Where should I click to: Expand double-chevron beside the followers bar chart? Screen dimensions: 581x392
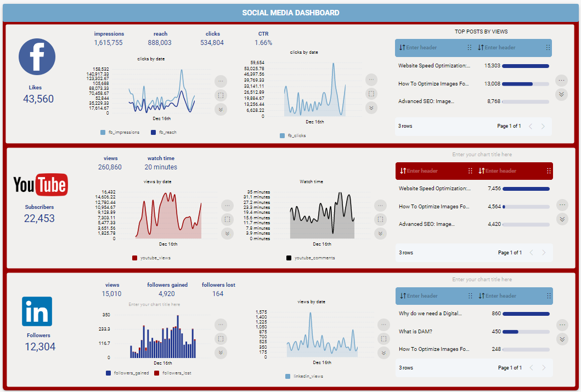click(x=221, y=353)
